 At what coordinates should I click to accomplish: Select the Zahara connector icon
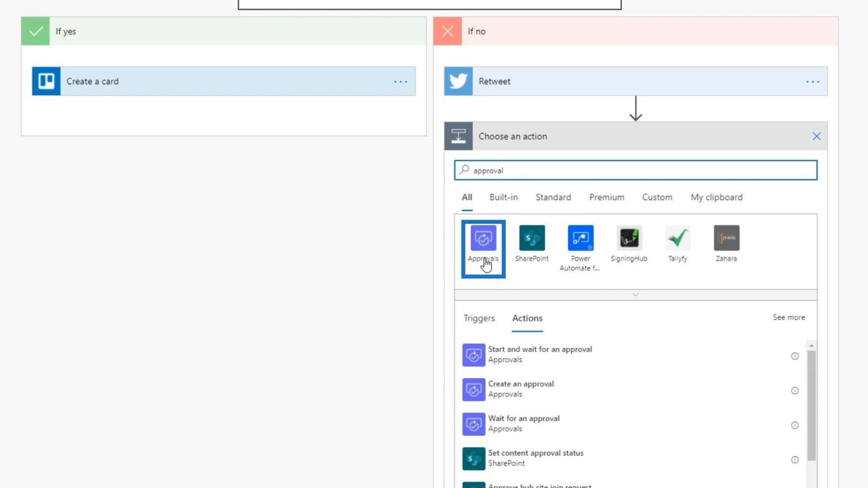click(x=726, y=238)
